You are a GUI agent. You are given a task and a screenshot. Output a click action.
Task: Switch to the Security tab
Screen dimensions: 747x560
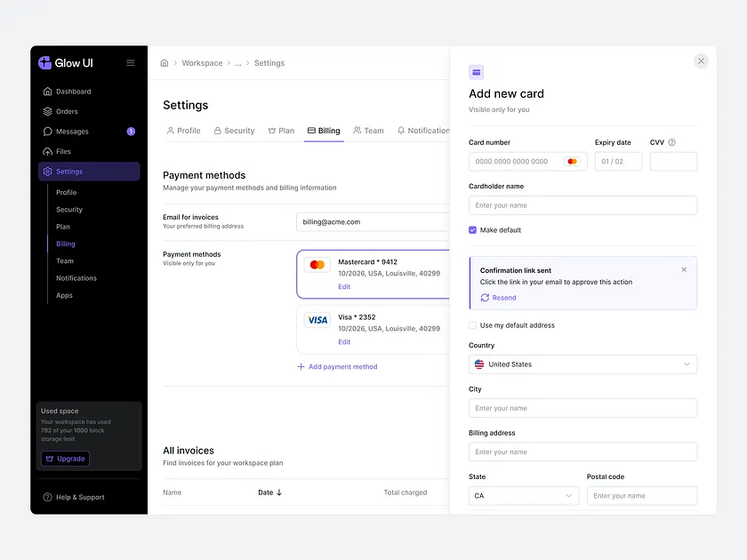point(234,130)
